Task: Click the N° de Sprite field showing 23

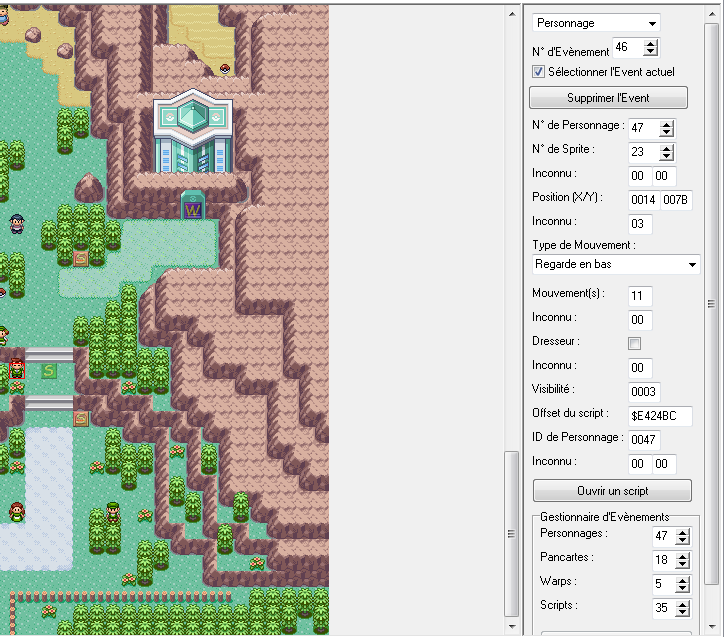Action: click(644, 152)
